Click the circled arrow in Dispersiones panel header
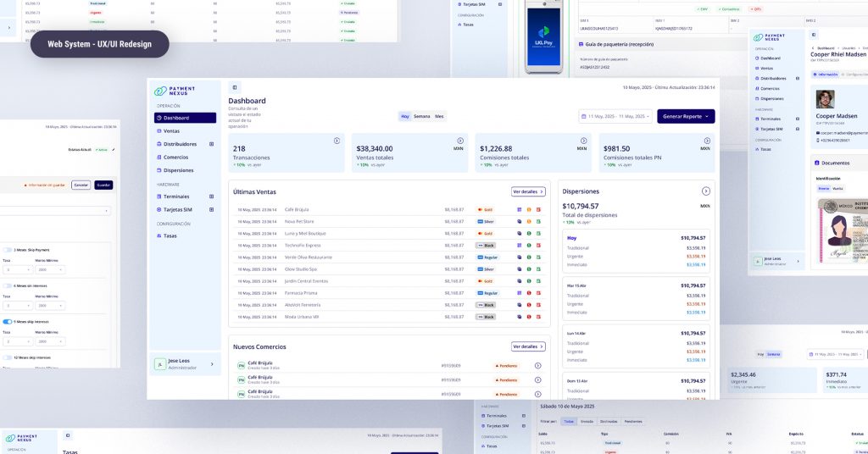The width and height of the screenshot is (868, 454). point(706,191)
